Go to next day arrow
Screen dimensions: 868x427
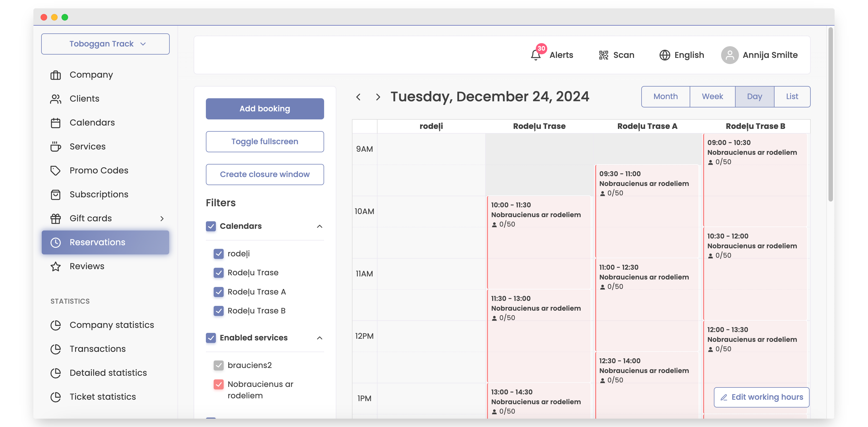pyautogui.click(x=378, y=97)
